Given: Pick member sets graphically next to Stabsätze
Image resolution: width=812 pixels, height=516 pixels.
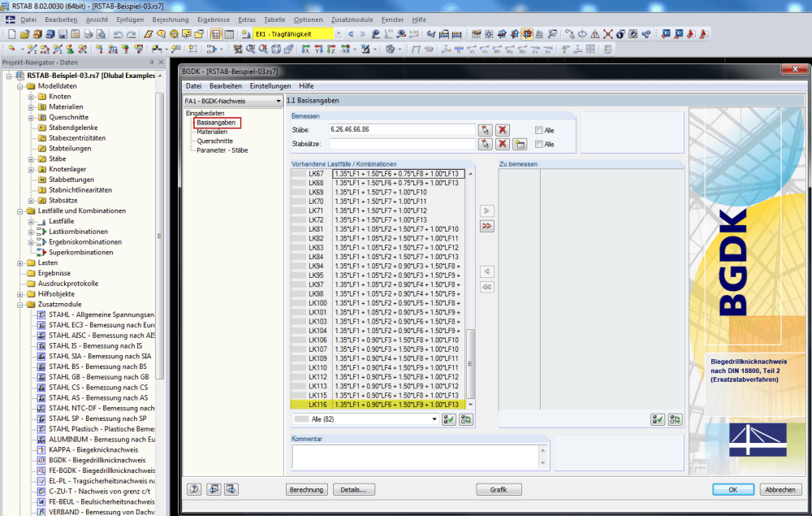Looking at the screenshot, I should 486,144.
